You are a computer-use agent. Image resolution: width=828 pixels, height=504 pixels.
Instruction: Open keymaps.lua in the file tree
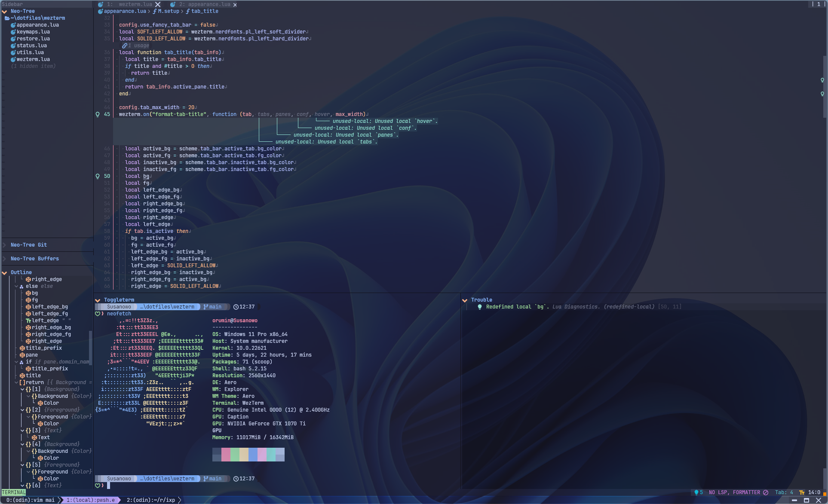(x=33, y=32)
